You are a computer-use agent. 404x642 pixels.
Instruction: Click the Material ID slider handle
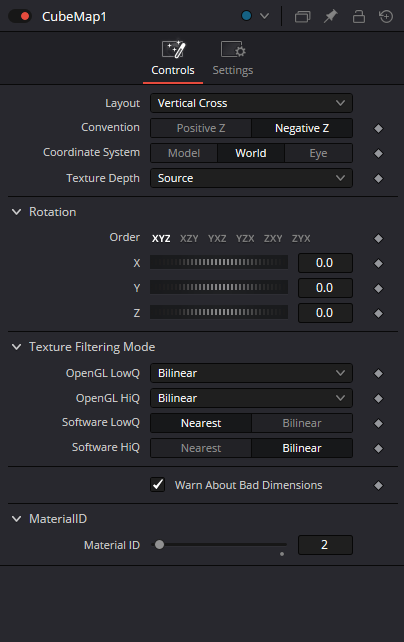(x=160, y=545)
